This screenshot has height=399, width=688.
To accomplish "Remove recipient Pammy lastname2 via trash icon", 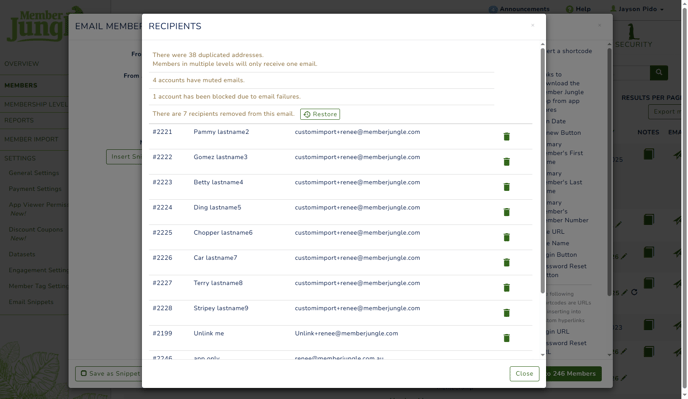I will pos(506,137).
